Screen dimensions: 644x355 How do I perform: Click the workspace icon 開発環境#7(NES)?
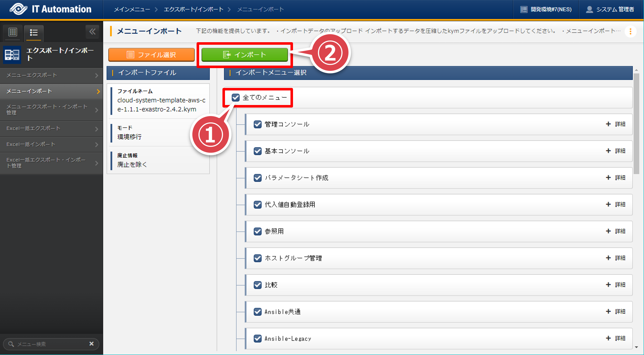(524, 10)
